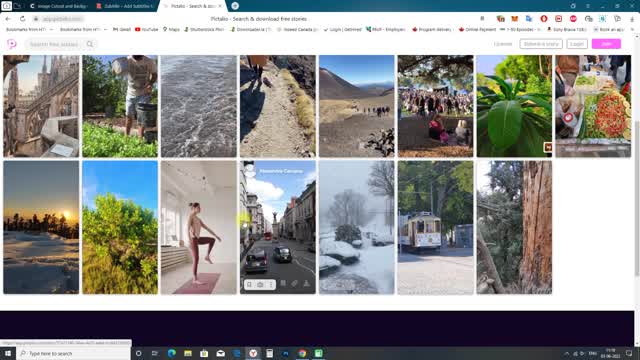The height and width of the screenshot is (360, 640).
Task: Open Mail app from taskbar
Action: coord(220,353)
